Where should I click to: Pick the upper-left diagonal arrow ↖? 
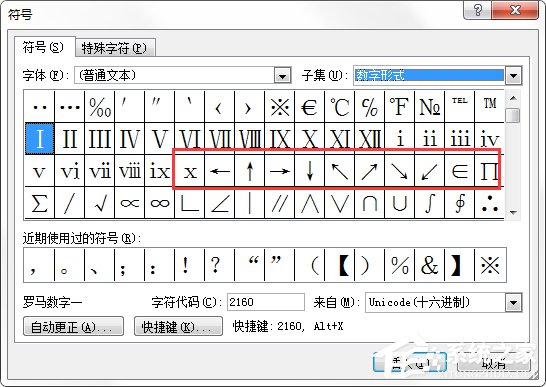pyautogui.click(x=340, y=171)
